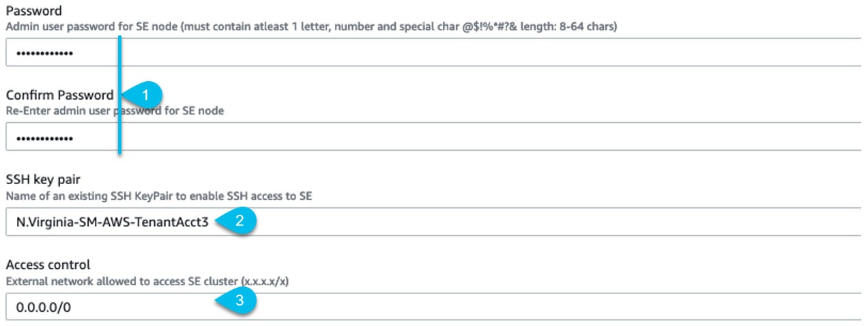This screenshot has height=326, width=868.
Task: Click the Confirm Password heading label
Action: click(x=59, y=95)
